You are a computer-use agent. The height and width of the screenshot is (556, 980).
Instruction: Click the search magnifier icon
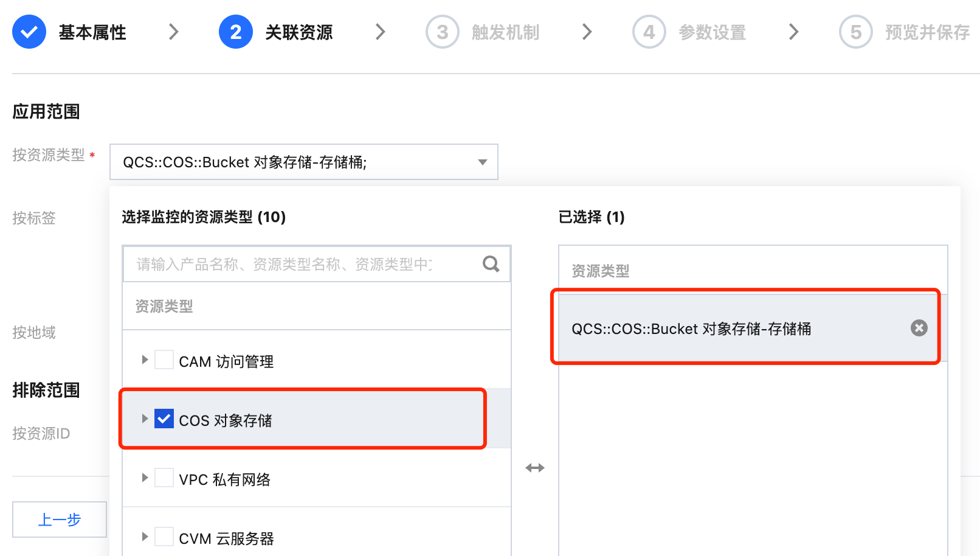491,264
